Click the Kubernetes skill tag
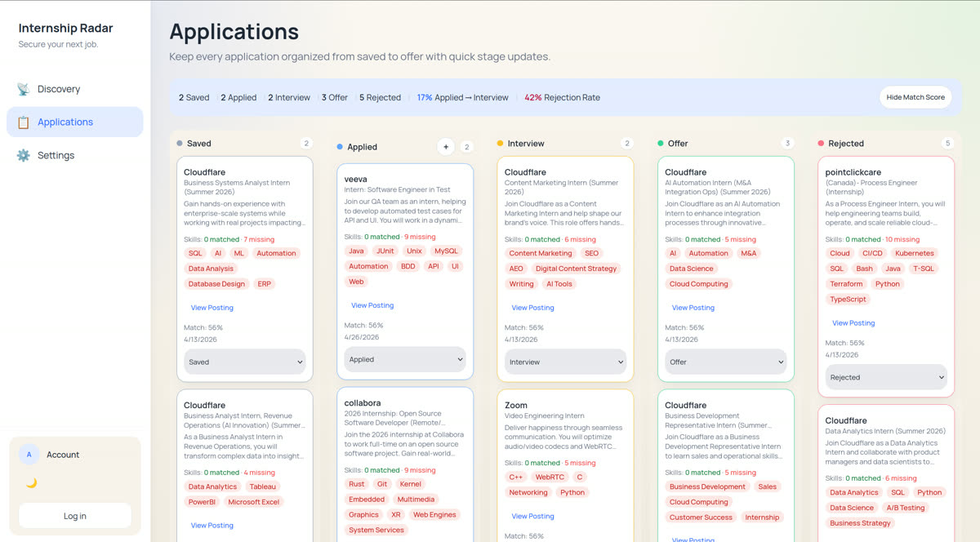The image size is (980, 542). pos(915,253)
